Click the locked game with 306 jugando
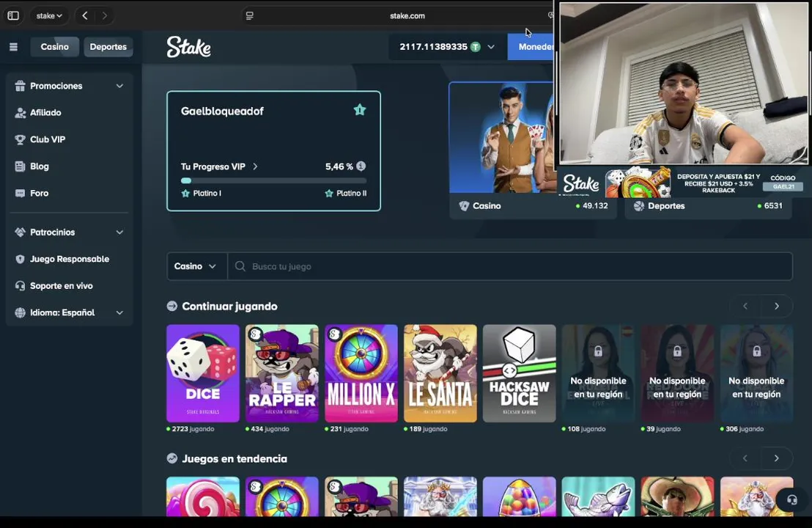812x528 pixels. (x=756, y=373)
